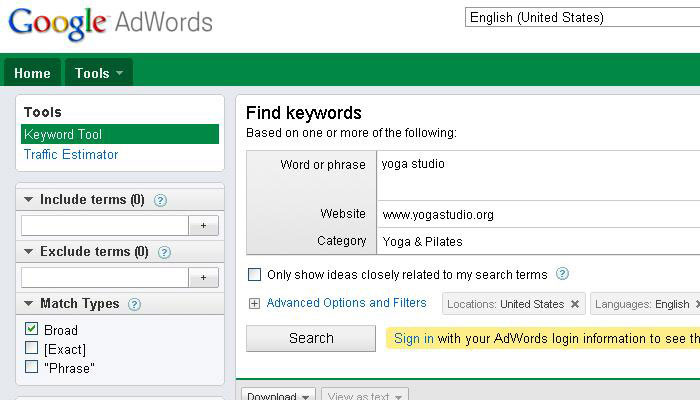Focus the Exclude terms input box
This screenshot has height=400, width=700.
coord(105,278)
